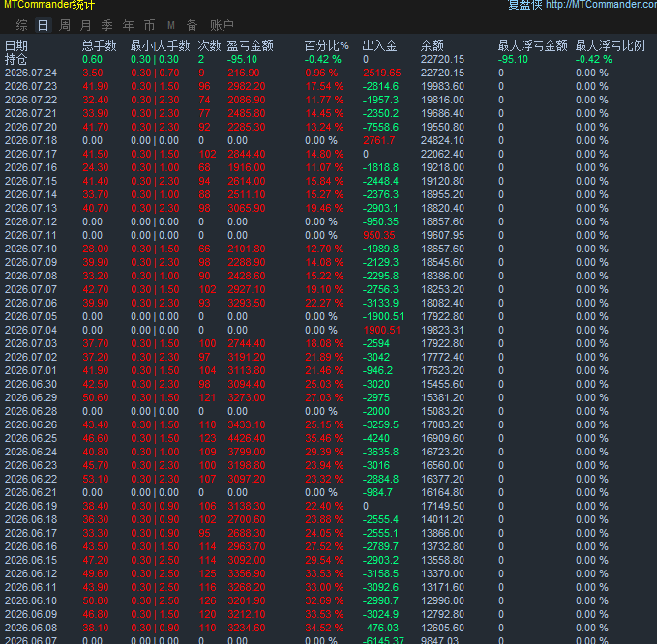Click the 出入金 column header
The width and height of the screenshot is (657, 644).
point(379,45)
